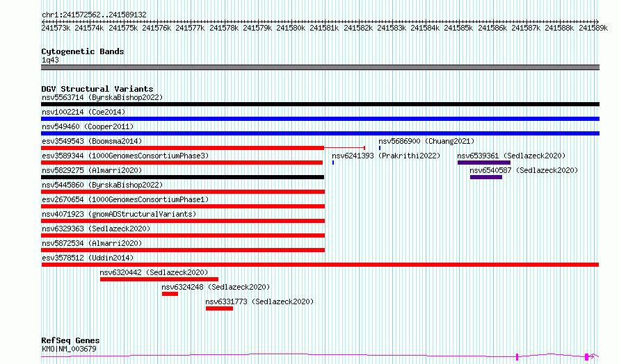Open the nsv5445860 (ByrskaBishop2022) label

point(102,185)
